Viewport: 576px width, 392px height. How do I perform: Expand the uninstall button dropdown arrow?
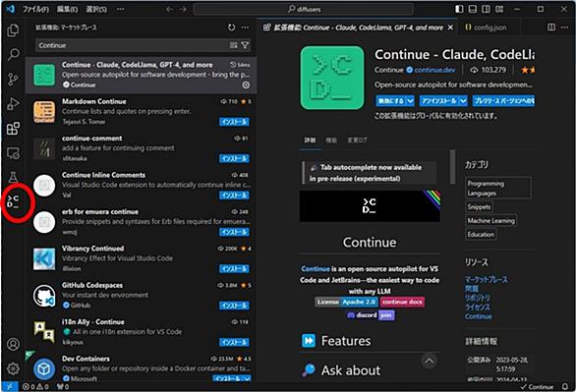463,100
